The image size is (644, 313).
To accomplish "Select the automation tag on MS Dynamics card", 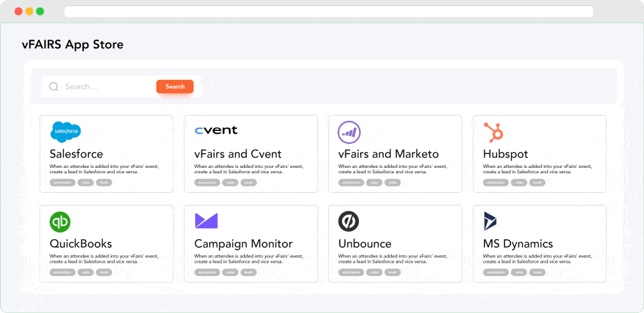I will 496,272.
